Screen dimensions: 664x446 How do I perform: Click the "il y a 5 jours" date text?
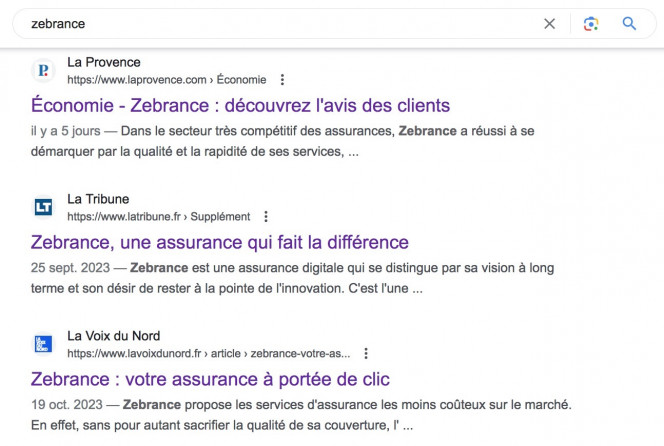pos(66,131)
